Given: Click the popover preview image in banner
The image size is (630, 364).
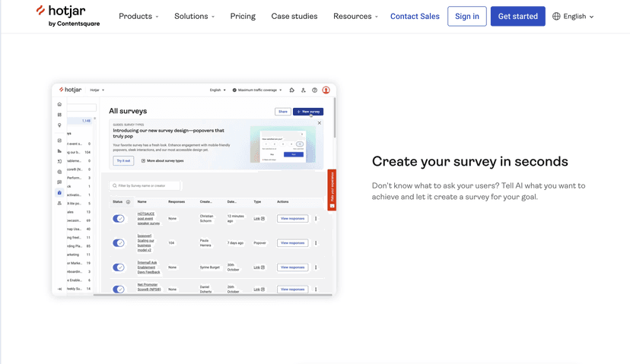Looking at the screenshot, I should coord(283,144).
